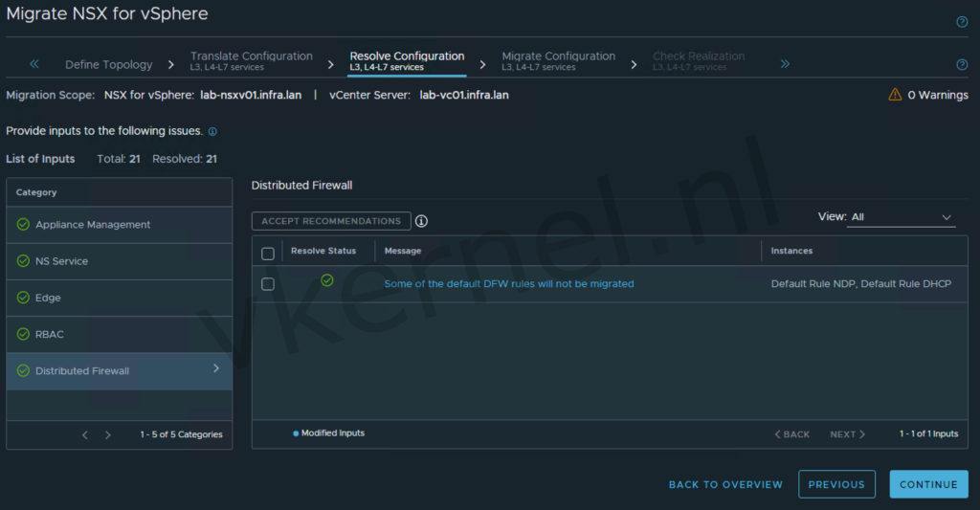Click the help icon beside the page title

pos(962,22)
